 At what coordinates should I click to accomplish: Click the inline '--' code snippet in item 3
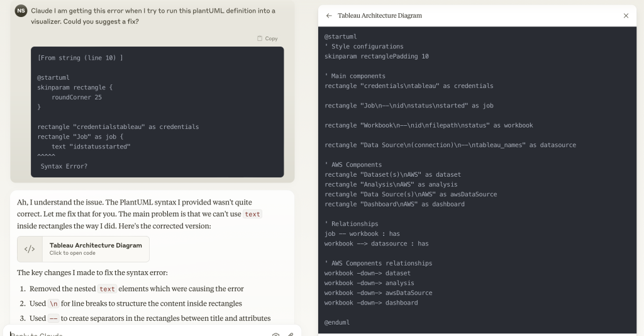point(53,318)
